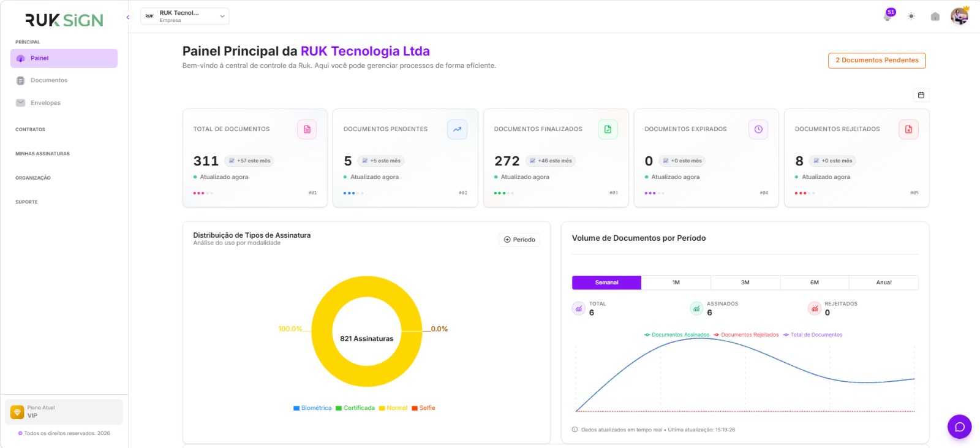980x448 pixels.
Task: Toggle Documentos Assinados chart legend
Action: [677, 335]
